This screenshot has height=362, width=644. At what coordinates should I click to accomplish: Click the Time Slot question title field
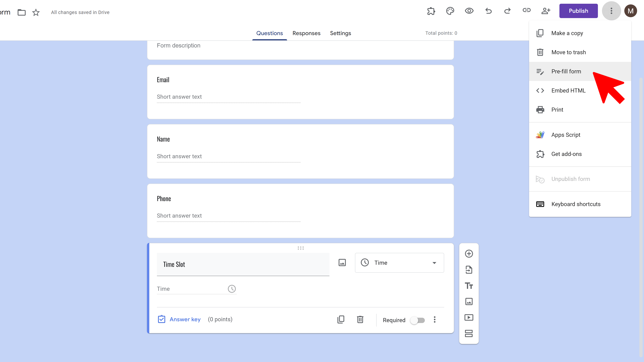pos(243,264)
